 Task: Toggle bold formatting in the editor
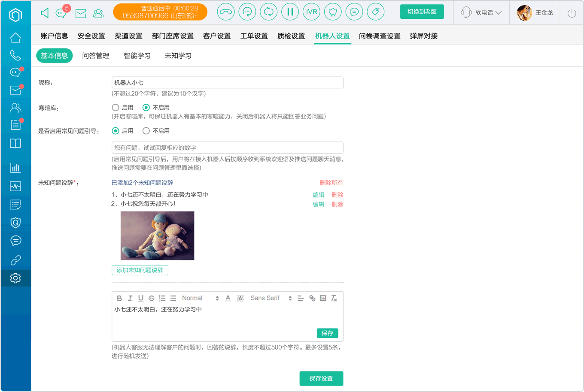click(119, 298)
